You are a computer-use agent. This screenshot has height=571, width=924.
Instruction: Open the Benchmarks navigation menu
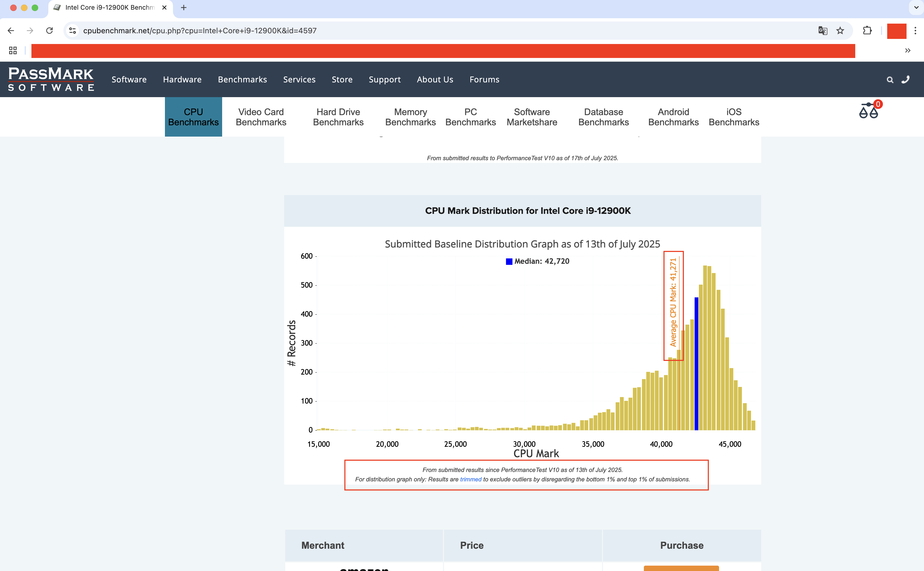pos(242,79)
